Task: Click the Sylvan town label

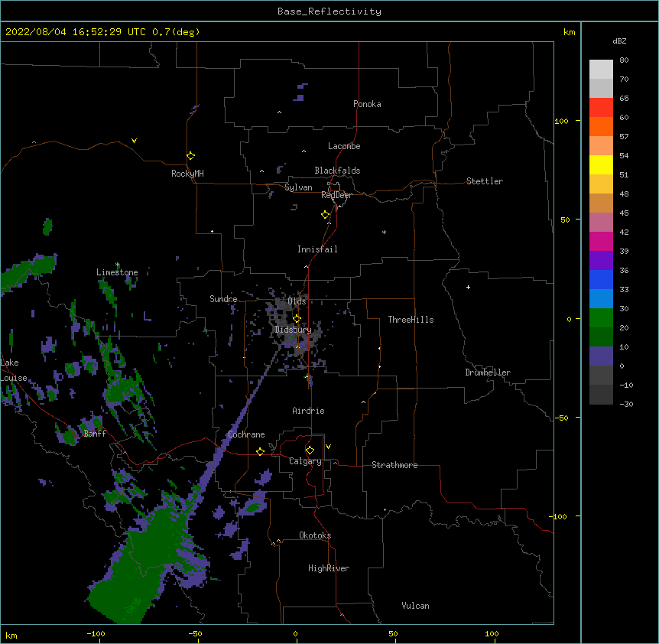Action: coord(298,187)
